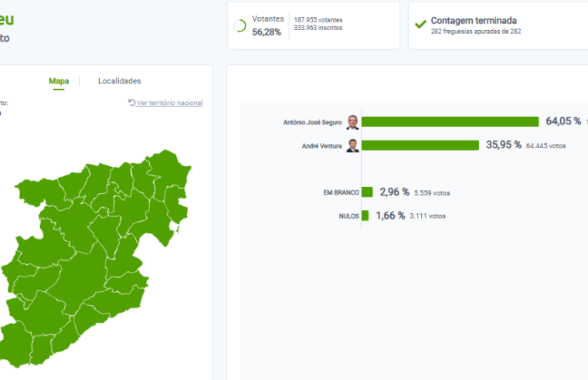Click the 2,96 % blank votes value
588x380 pixels.
(x=395, y=192)
